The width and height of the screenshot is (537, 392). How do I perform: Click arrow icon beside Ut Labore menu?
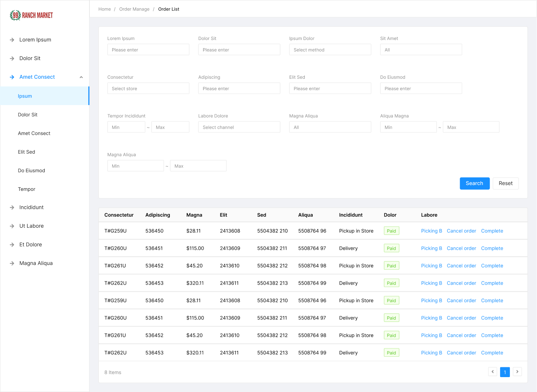point(12,226)
